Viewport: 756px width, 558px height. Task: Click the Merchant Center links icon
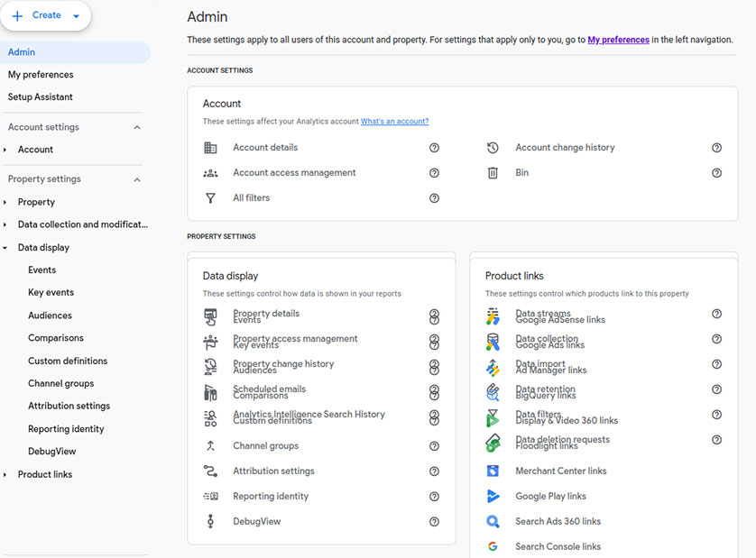click(x=493, y=471)
